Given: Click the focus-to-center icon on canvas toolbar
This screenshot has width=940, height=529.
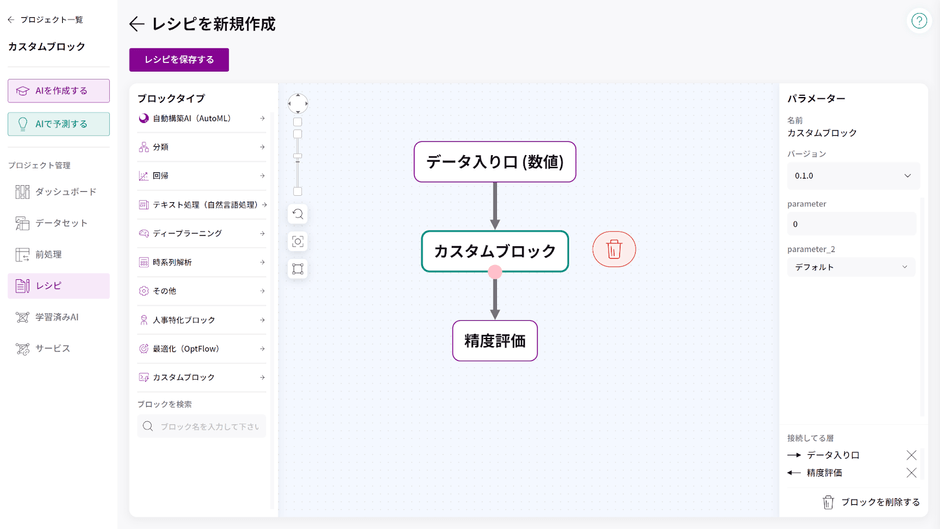Looking at the screenshot, I should coord(298,241).
